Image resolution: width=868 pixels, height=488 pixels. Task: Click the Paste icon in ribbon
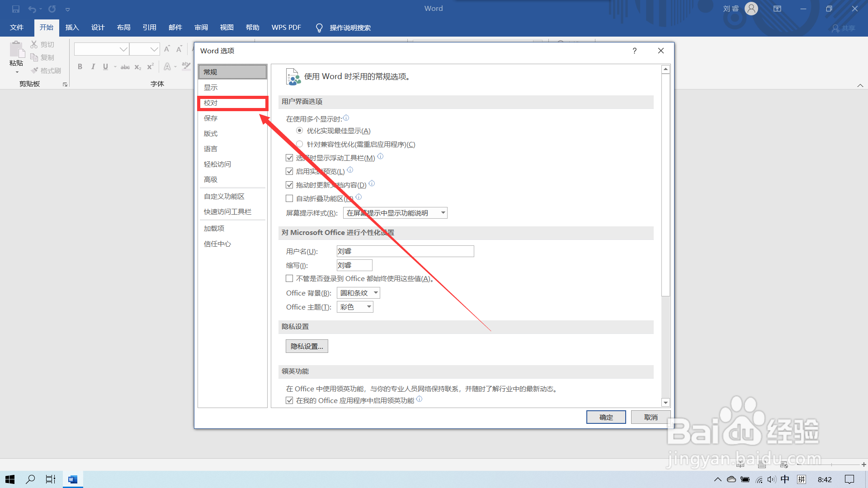pos(17,50)
